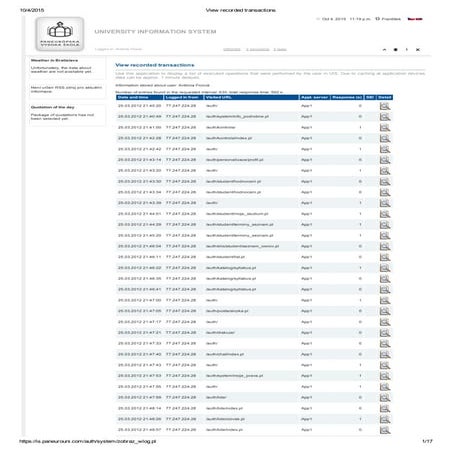
Task: Click the clock icon beside Oct 4 2015
Action: tap(318, 19)
